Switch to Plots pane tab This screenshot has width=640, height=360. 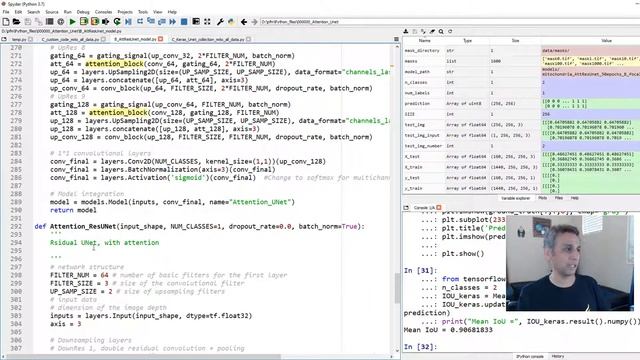click(x=542, y=198)
